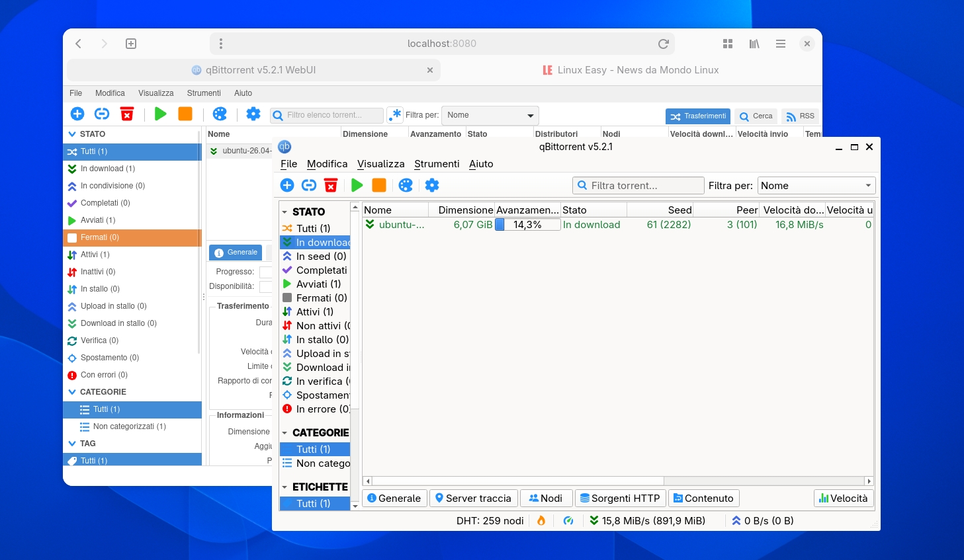The width and height of the screenshot is (964, 560).
Task: Collapse TAG section in WebUI sidebar
Action: tap(72, 444)
